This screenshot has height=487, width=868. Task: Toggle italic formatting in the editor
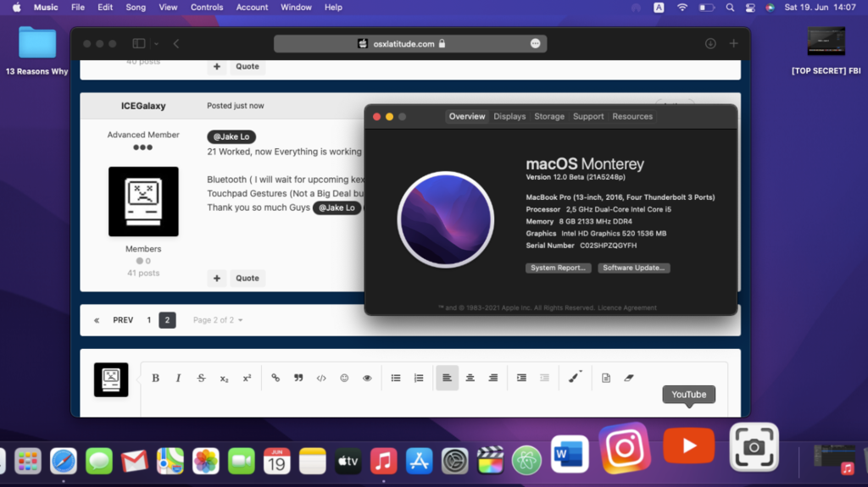[178, 378]
